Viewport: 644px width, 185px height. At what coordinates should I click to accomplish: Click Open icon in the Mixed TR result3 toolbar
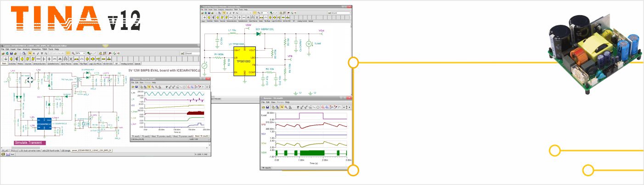133,87
